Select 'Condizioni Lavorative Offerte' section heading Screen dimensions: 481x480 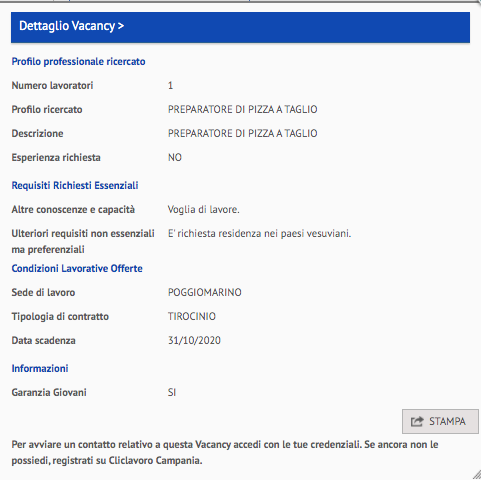tap(77, 268)
